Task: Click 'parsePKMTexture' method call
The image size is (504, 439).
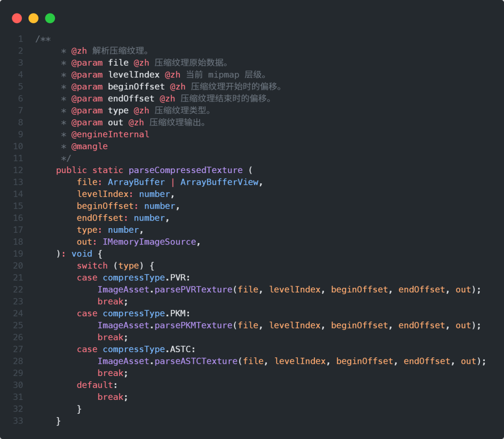Action: [x=193, y=325]
